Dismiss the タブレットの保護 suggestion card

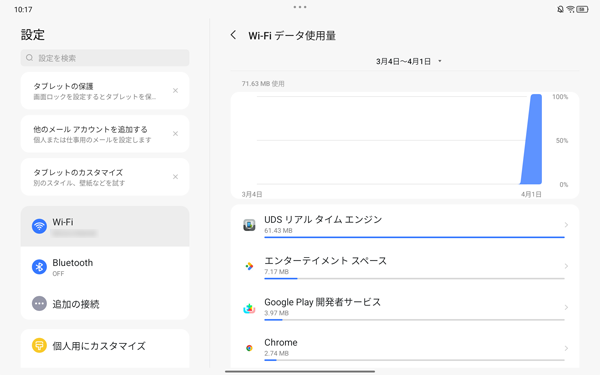pos(175,91)
